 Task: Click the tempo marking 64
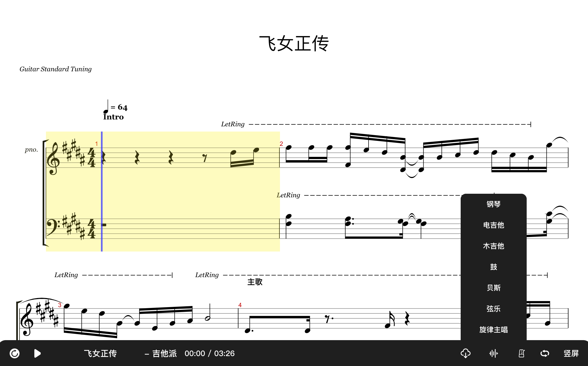[122, 107]
